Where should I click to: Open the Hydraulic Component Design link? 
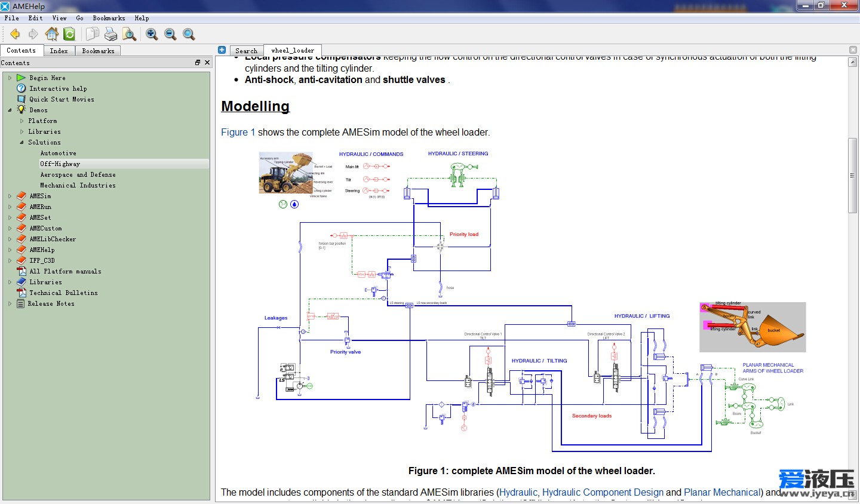point(603,492)
